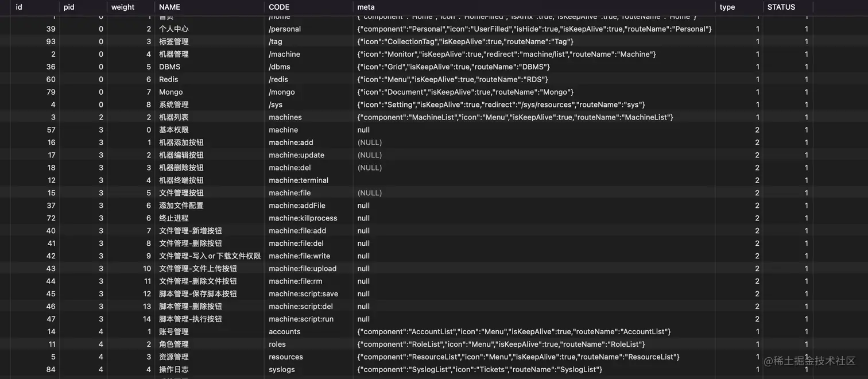This screenshot has height=379, width=868.
Task: Sort by the CODE column header
Action: 279,7
